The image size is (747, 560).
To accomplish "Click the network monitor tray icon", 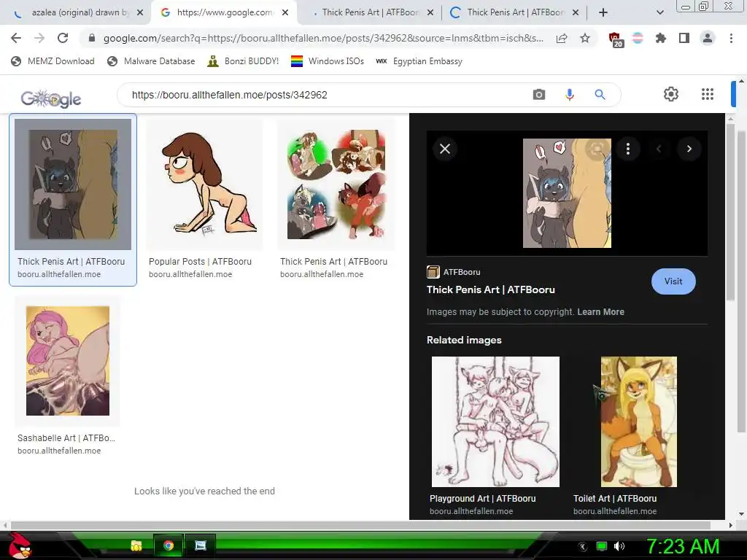I will [x=602, y=546].
